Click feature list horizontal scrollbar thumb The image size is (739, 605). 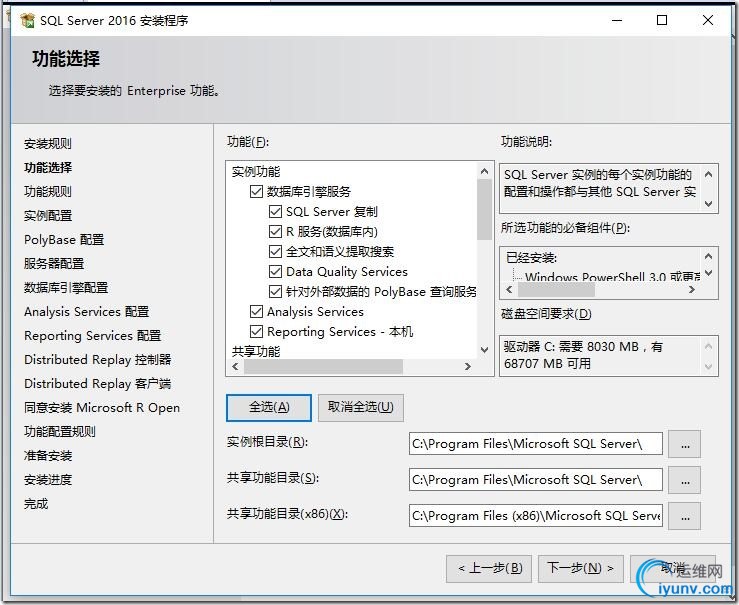(x=323, y=367)
